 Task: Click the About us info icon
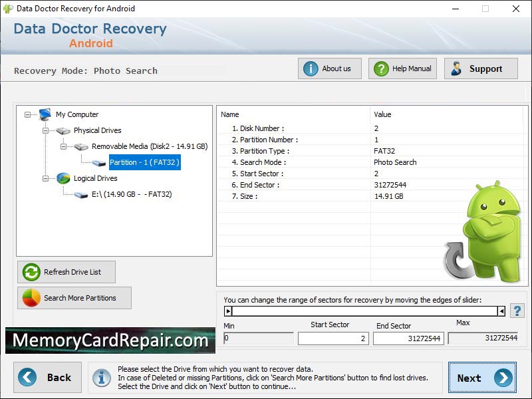[311, 68]
